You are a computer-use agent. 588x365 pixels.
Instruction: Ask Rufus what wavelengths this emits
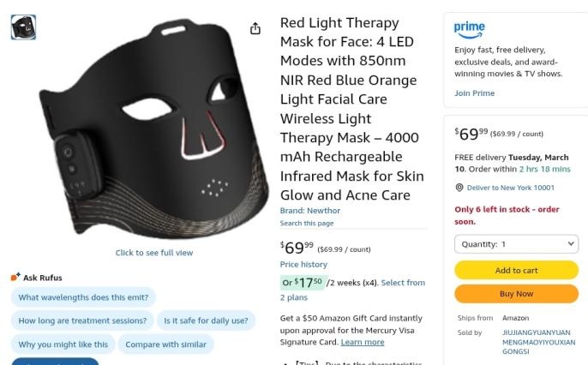pos(83,297)
